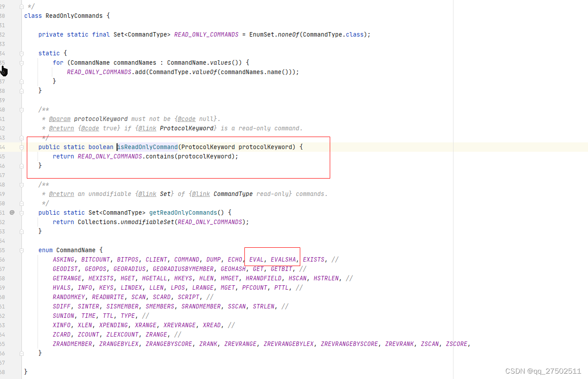Click the PTTL enum constant
This screenshot has height=379, width=588.
click(281, 287)
